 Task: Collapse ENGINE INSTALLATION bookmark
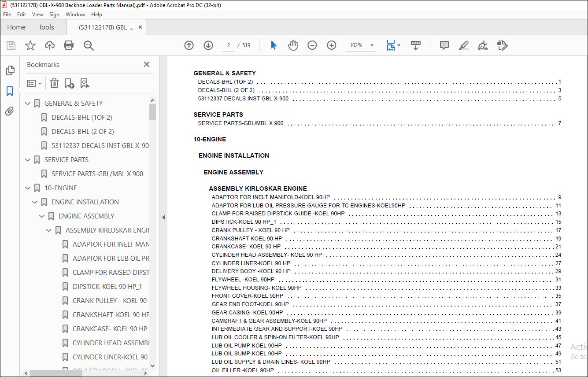(35, 202)
